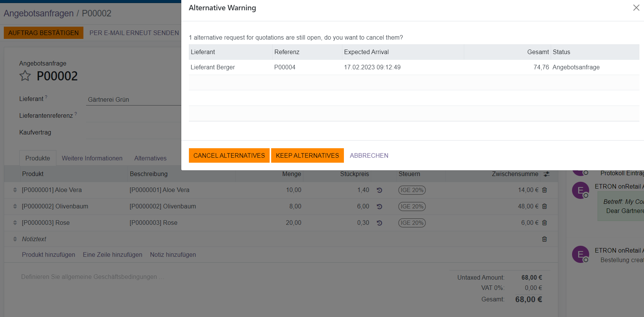Select the Lieferant Berger alternative row

tap(213, 67)
